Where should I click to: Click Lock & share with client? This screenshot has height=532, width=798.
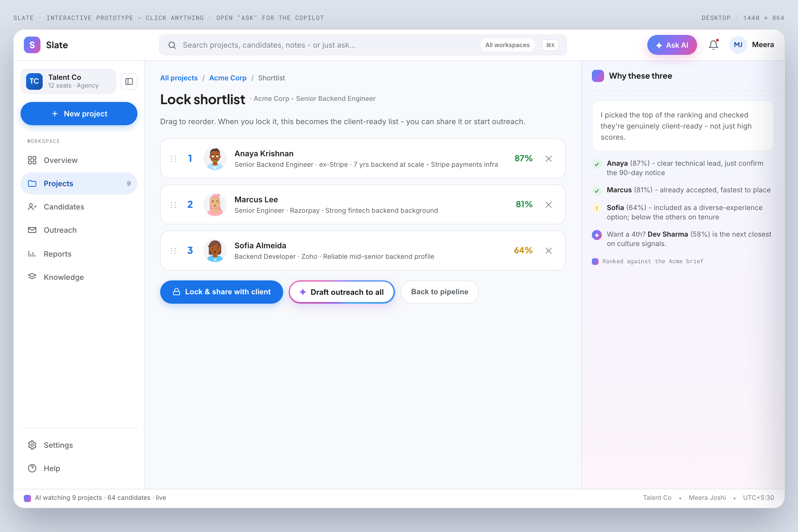point(221,292)
